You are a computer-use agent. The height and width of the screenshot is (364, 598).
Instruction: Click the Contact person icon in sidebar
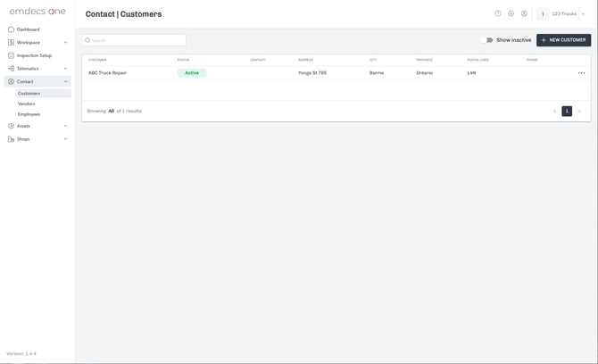click(x=11, y=81)
